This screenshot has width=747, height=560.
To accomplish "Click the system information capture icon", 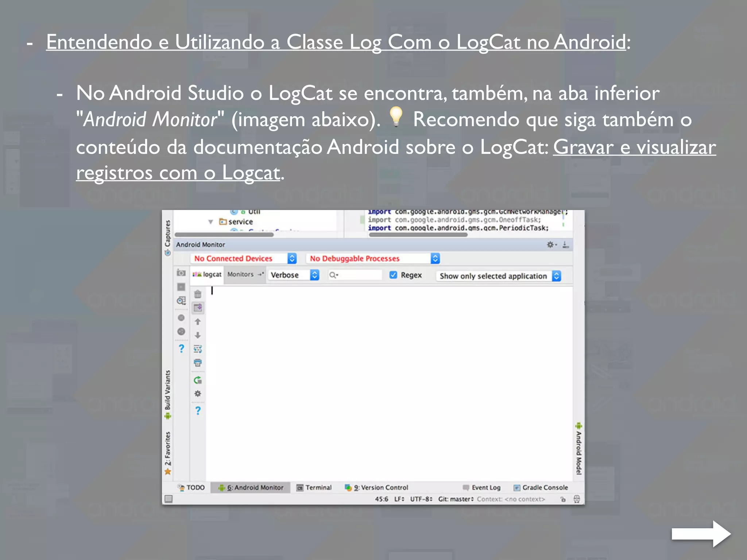I will (x=181, y=301).
